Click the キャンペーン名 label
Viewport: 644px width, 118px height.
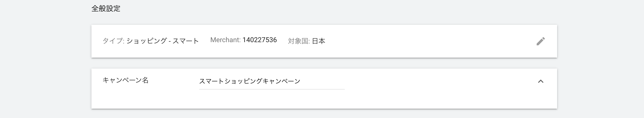click(126, 80)
